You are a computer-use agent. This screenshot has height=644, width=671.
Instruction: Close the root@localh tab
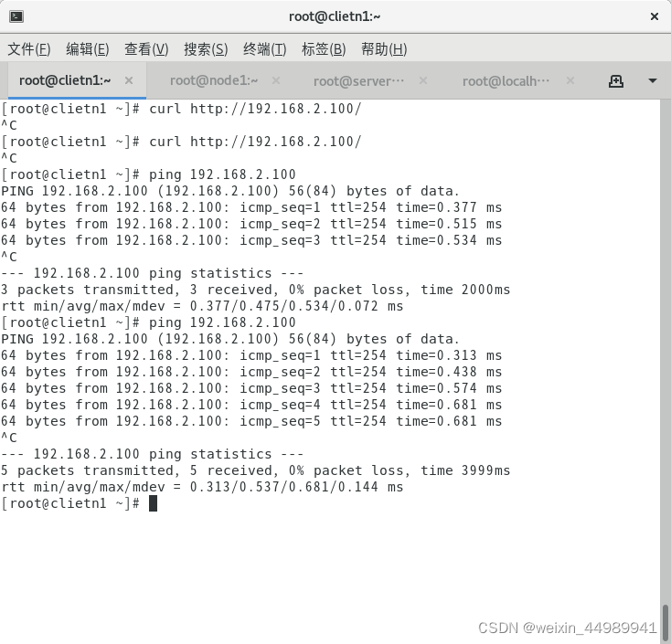pos(570,80)
